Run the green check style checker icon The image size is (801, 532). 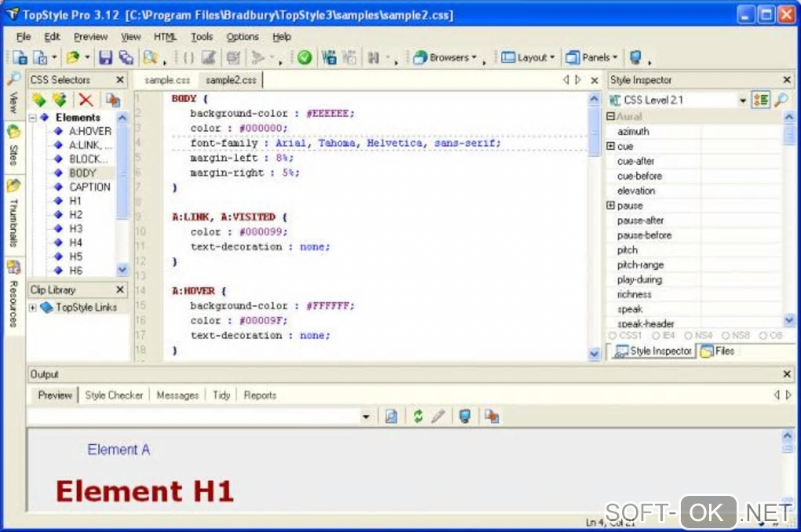[305, 58]
